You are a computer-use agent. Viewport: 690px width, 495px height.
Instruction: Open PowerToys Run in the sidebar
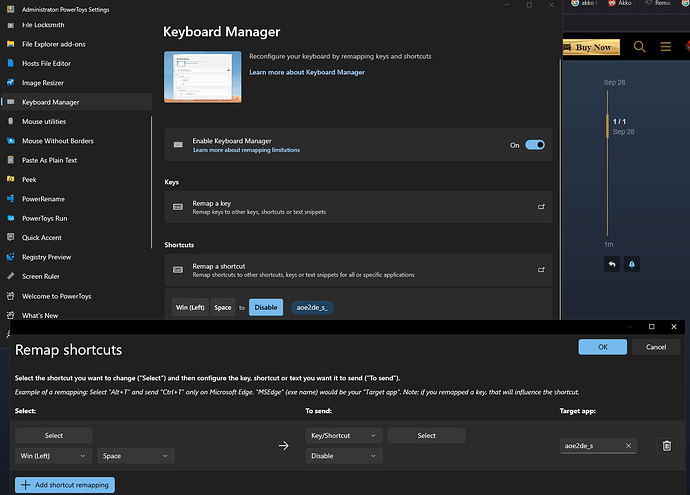point(45,218)
